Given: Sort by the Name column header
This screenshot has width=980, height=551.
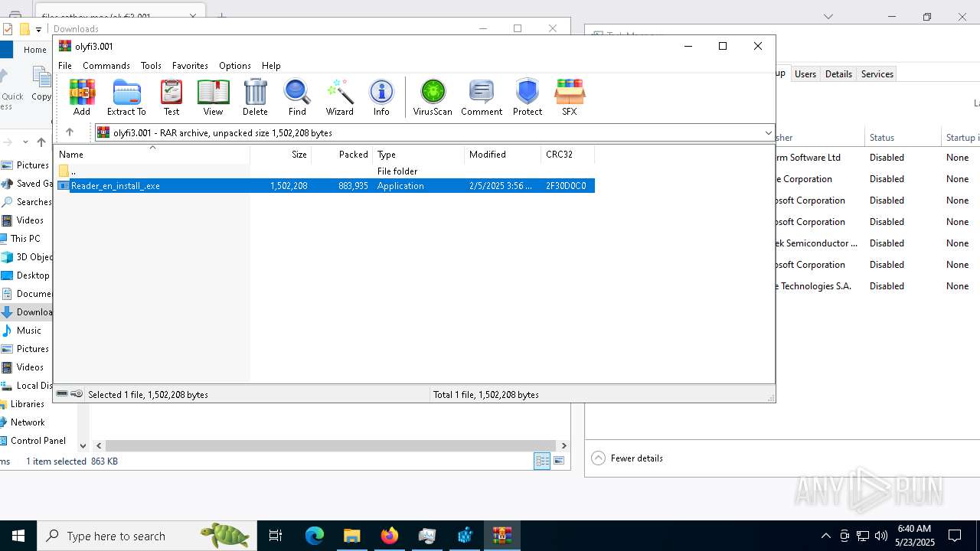Looking at the screenshot, I should coord(152,155).
